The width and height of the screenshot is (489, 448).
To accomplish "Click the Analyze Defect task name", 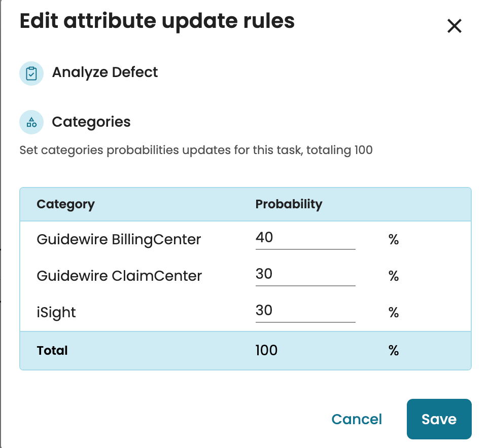I will click(x=105, y=72).
